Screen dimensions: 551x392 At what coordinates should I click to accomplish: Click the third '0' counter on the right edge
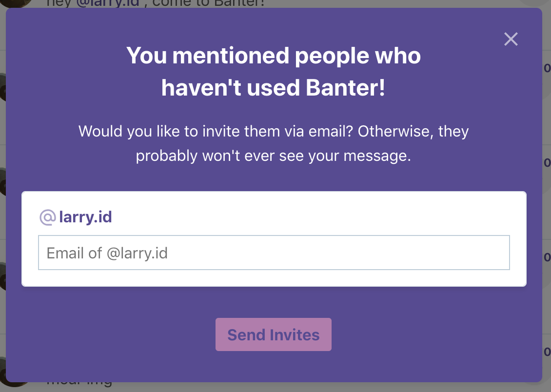coord(547,257)
